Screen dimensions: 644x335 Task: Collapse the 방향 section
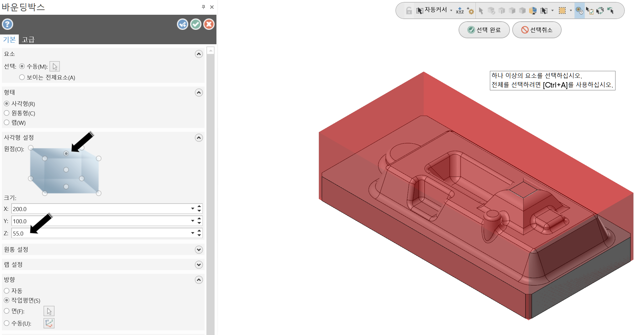point(199,280)
